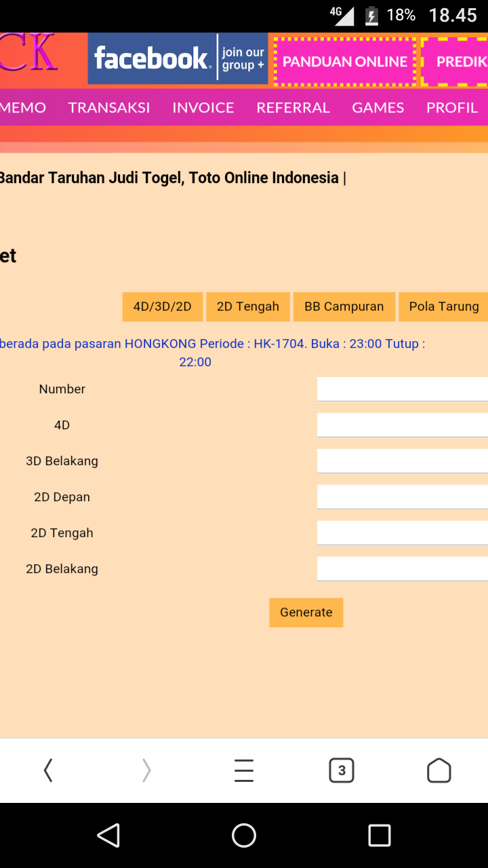Tap the browser home icon
Viewport: 488px width, 868px height.
click(x=439, y=770)
